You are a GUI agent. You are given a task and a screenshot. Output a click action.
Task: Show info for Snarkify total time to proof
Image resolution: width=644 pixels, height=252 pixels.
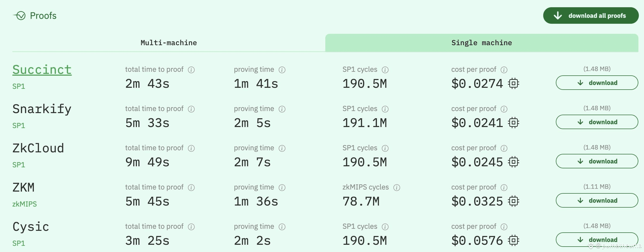coord(191,109)
